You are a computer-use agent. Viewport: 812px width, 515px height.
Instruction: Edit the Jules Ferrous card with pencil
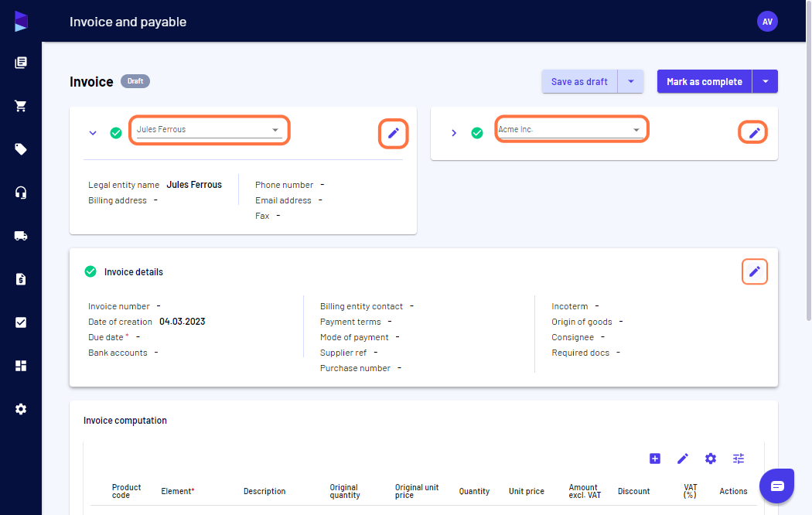394,134
